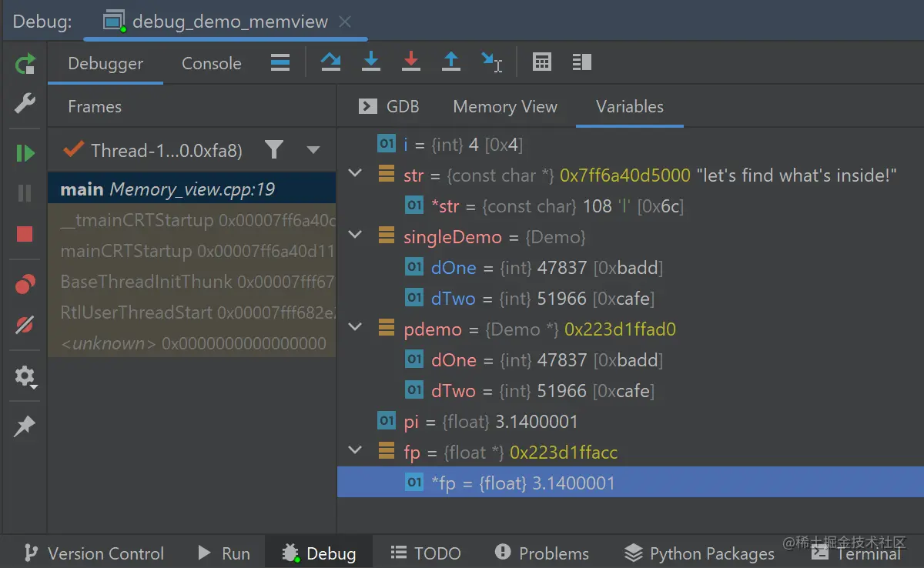Screen dimensions: 924x568
Task: Click Run to Cursor icon
Action: click(491, 62)
